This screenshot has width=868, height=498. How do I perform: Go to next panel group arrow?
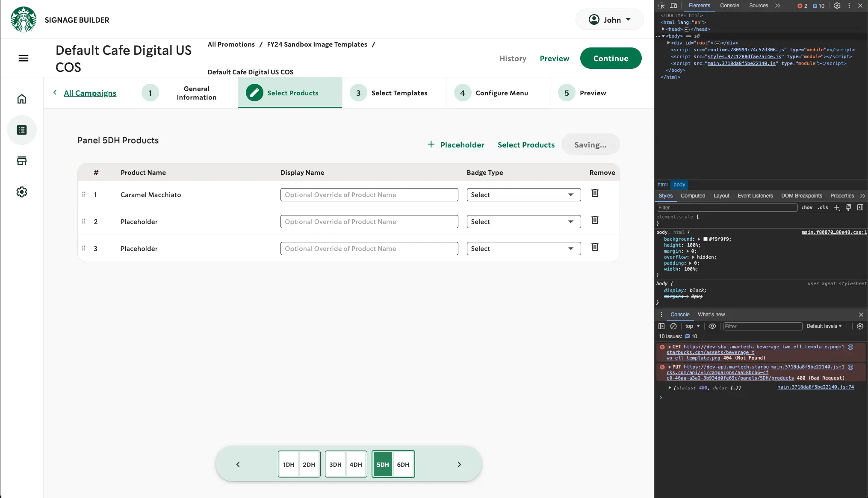459,465
